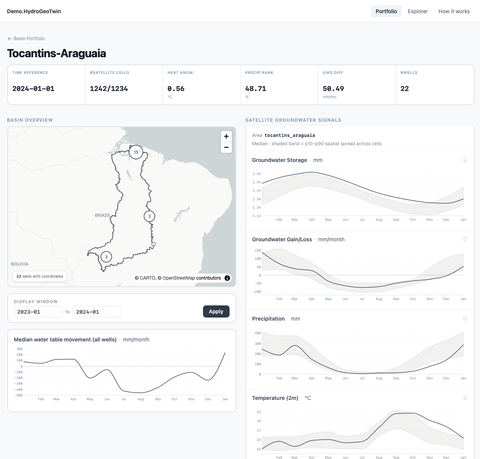Click the Groundwater Storage chart title

point(279,160)
